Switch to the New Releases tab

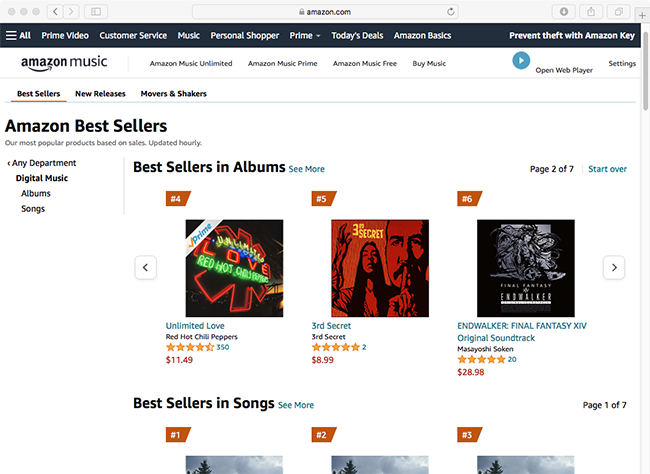(x=98, y=94)
